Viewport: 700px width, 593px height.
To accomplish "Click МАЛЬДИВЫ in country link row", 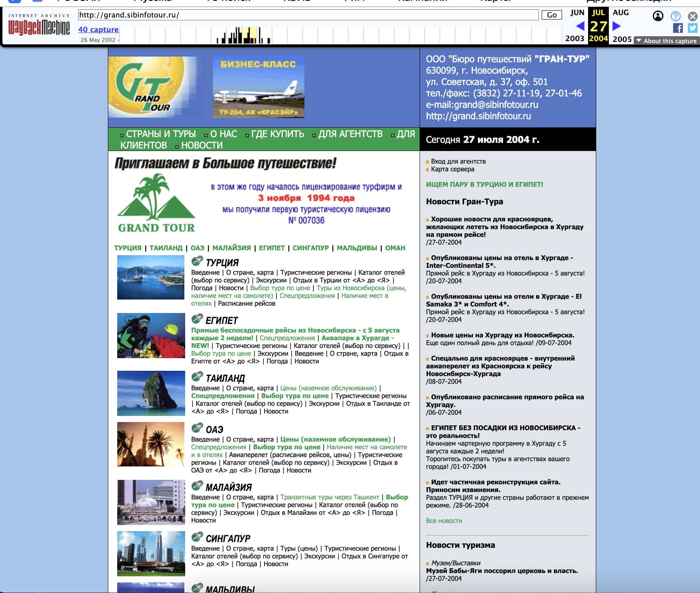I will 357,248.
